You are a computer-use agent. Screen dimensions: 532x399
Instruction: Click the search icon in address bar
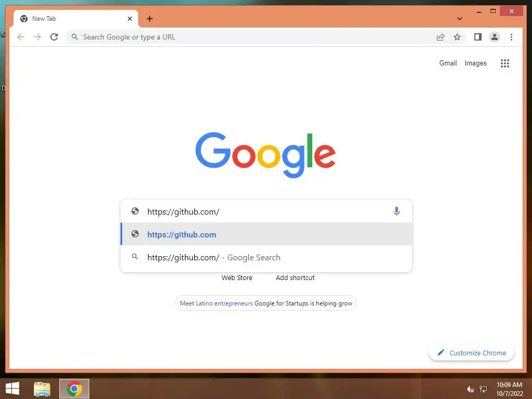[75, 37]
